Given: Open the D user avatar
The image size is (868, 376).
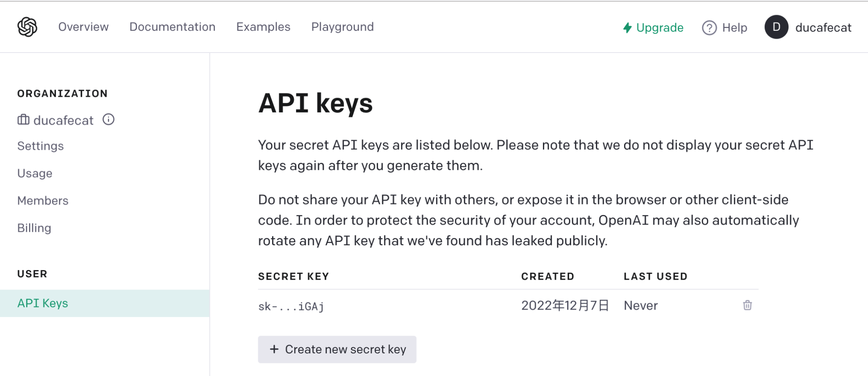Looking at the screenshot, I should coord(776,27).
